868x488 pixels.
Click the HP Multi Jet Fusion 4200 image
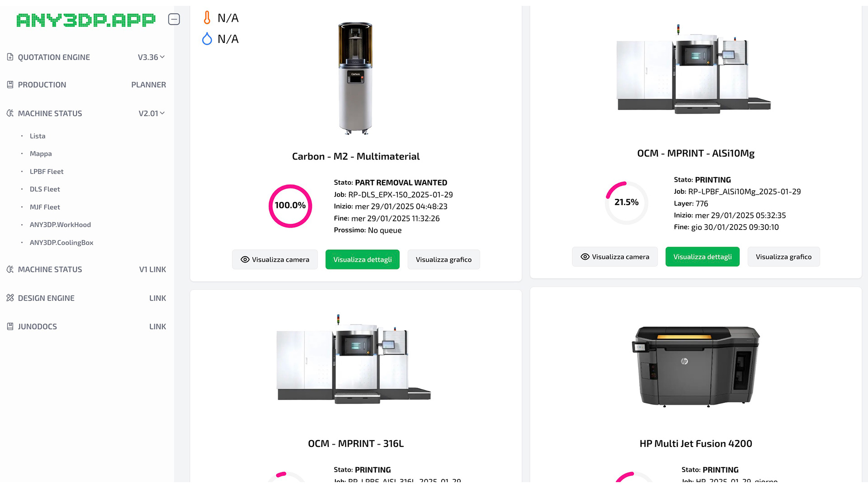point(696,366)
